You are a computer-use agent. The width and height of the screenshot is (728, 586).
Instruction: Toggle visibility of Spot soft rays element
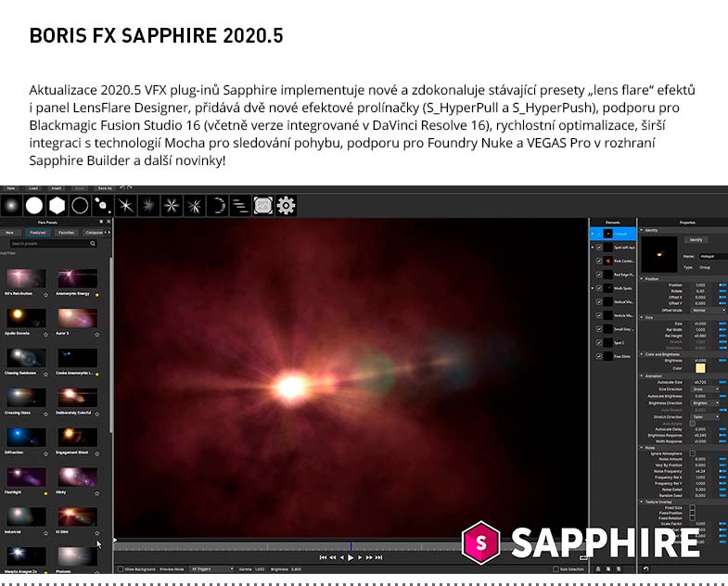tap(599, 248)
